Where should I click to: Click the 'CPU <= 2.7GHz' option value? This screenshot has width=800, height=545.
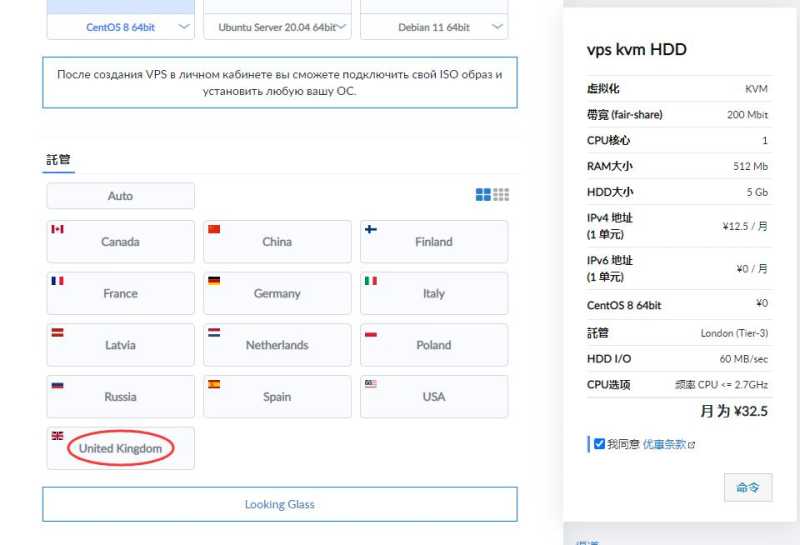pos(721,385)
